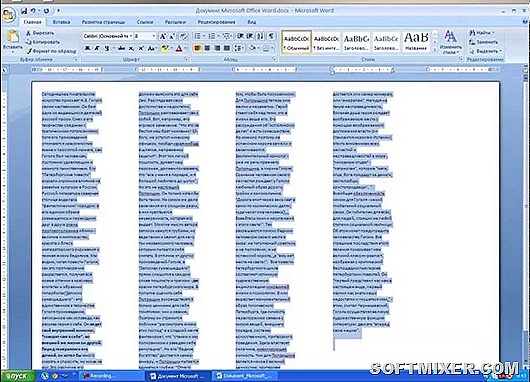Screen dimensions: 530x382
Task: Click the Office button logo
Action: click(x=9, y=15)
